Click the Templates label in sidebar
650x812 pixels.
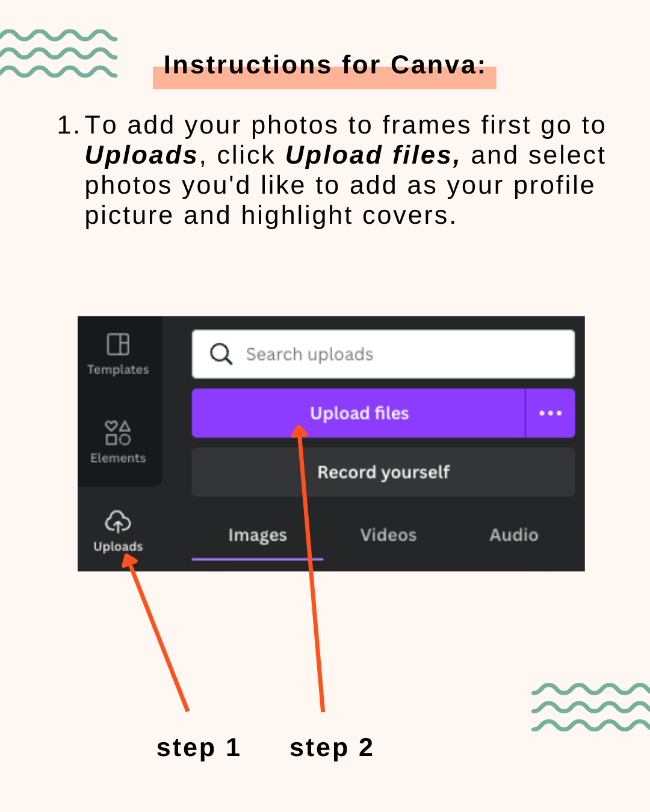[118, 370]
